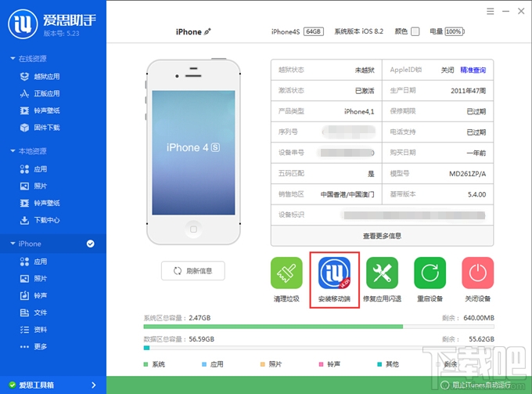Click the 2011年47周 production date
Image resolution: width=532 pixels, height=394 pixels.
[468, 91]
